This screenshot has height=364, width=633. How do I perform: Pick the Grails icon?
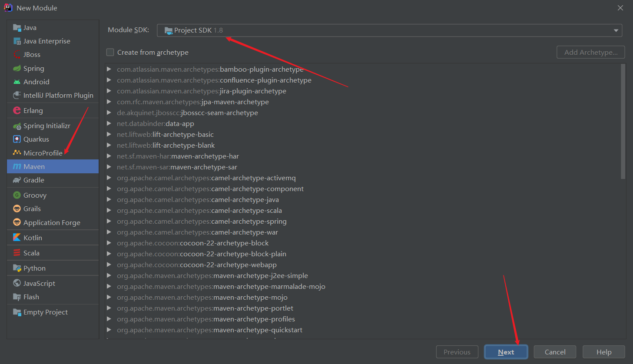(x=17, y=209)
